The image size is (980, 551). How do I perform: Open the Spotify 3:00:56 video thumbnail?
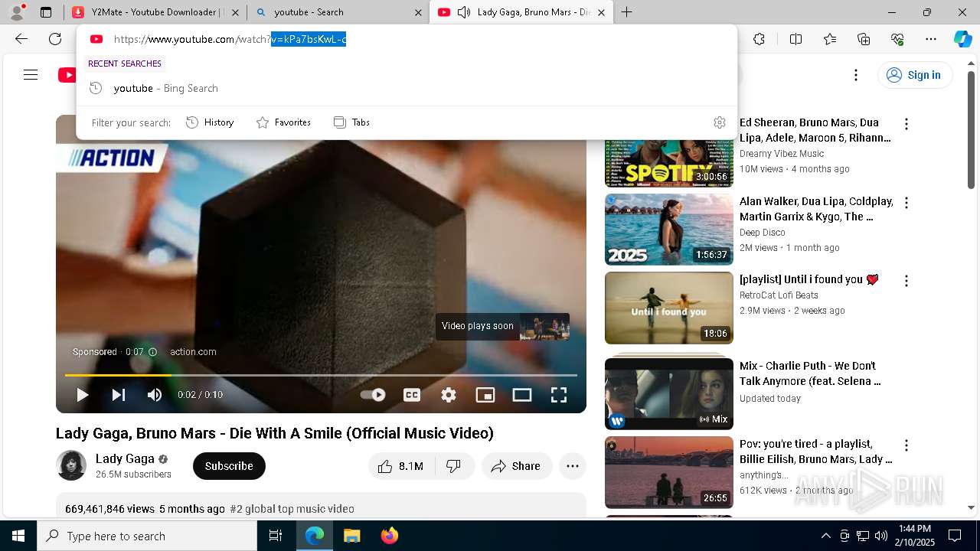tap(669, 163)
